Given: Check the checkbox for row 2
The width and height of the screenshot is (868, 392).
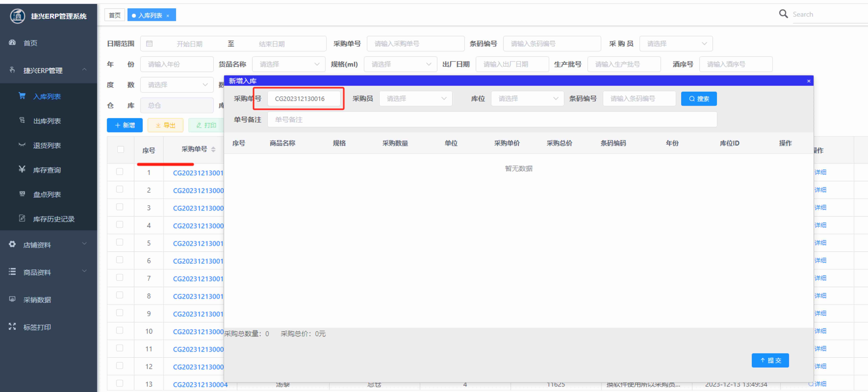Looking at the screenshot, I should pos(120,189).
